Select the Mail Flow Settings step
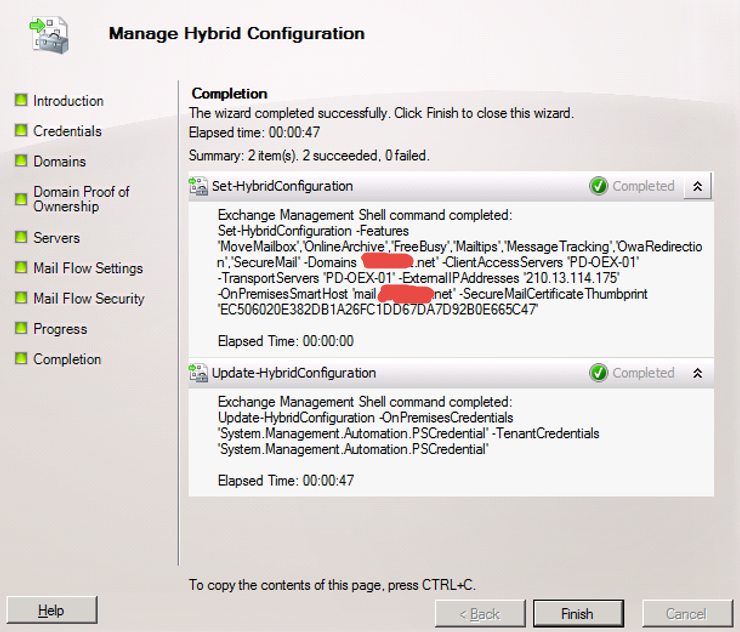This screenshot has height=632, width=740. point(88,268)
